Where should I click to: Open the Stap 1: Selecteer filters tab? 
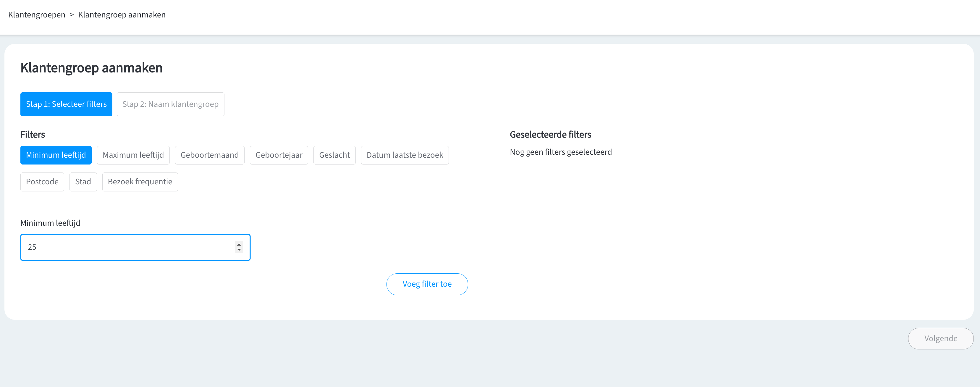coord(66,104)
